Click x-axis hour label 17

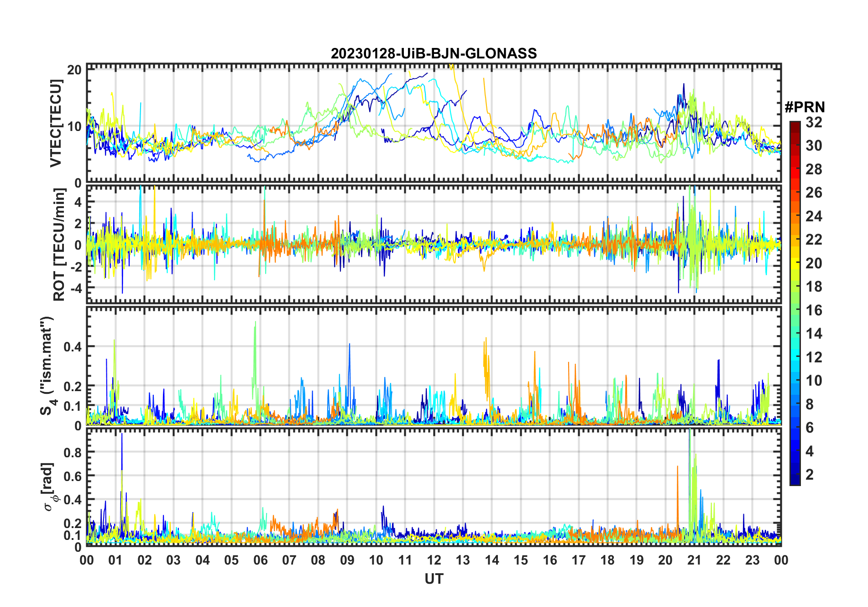579,560
